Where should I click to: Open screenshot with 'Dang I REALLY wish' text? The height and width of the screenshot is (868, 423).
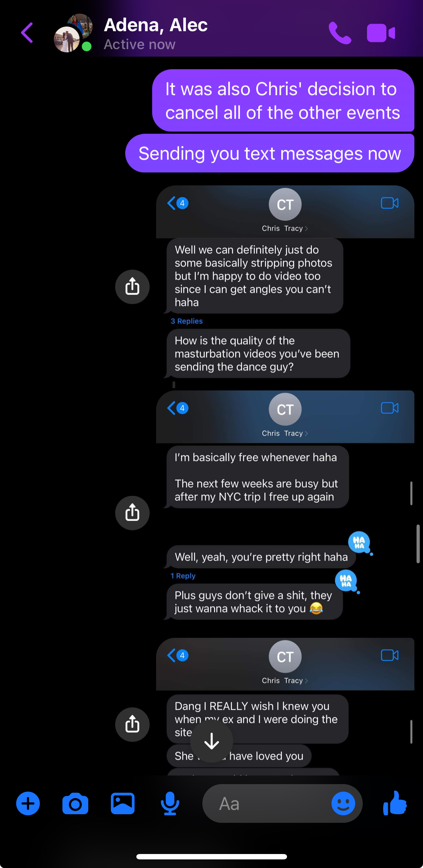coord(285,706)
